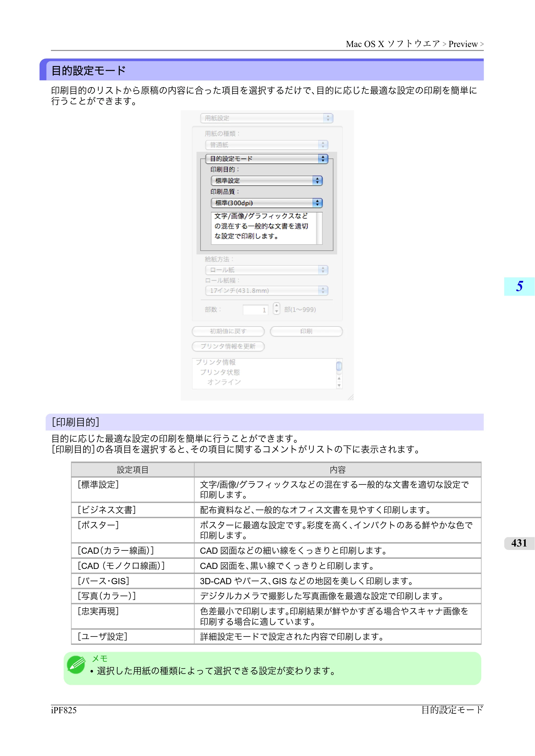Click the [写真(カラー)] table cell

(133, 596)
